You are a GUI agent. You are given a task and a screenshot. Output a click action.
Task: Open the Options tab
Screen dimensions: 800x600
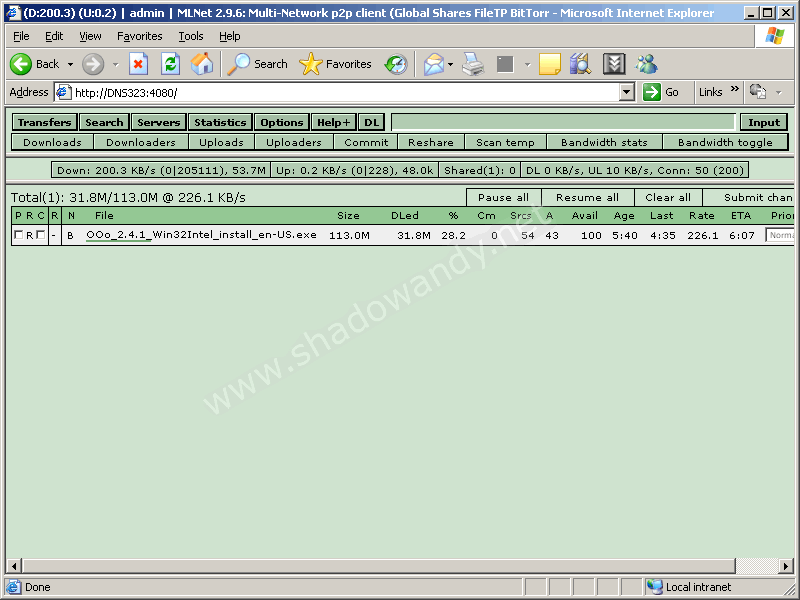tap(282, 122)
